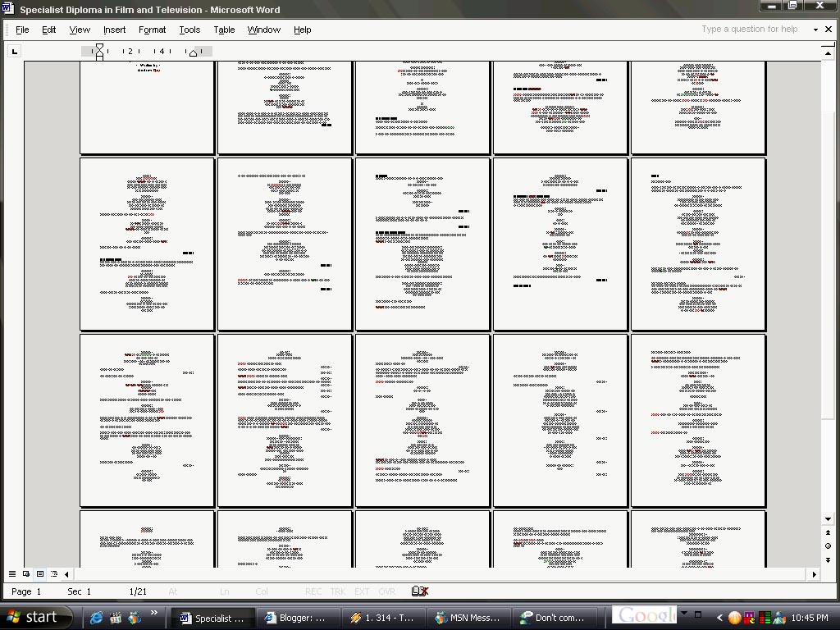Launch MSN from the Quick Launch butterfly icon
Viewport: 840px width, 630px height.
point(134,617)
